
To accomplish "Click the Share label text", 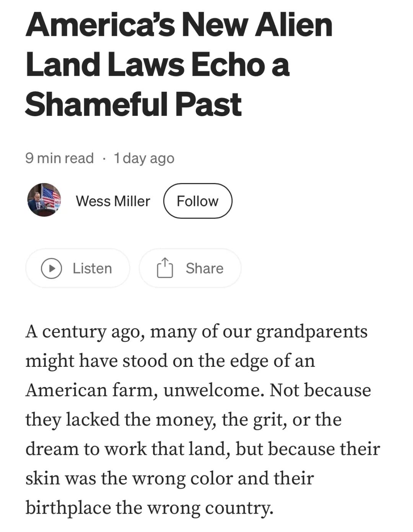I will click(205, 268).
